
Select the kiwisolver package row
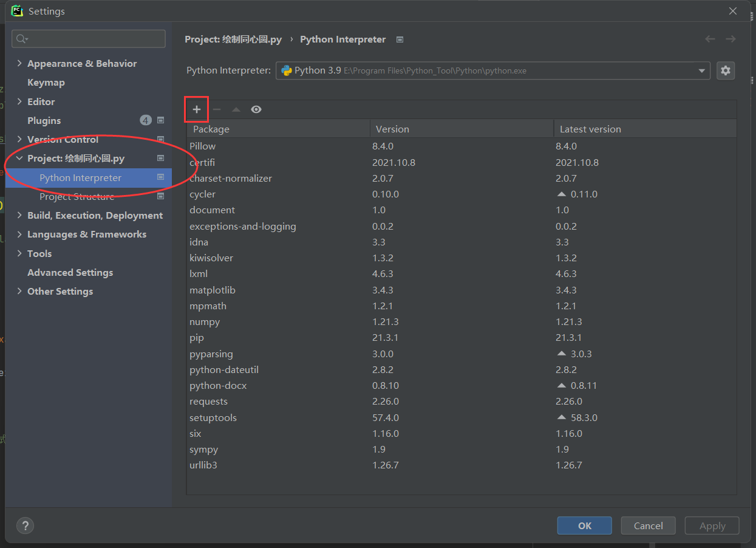point(461,258)
